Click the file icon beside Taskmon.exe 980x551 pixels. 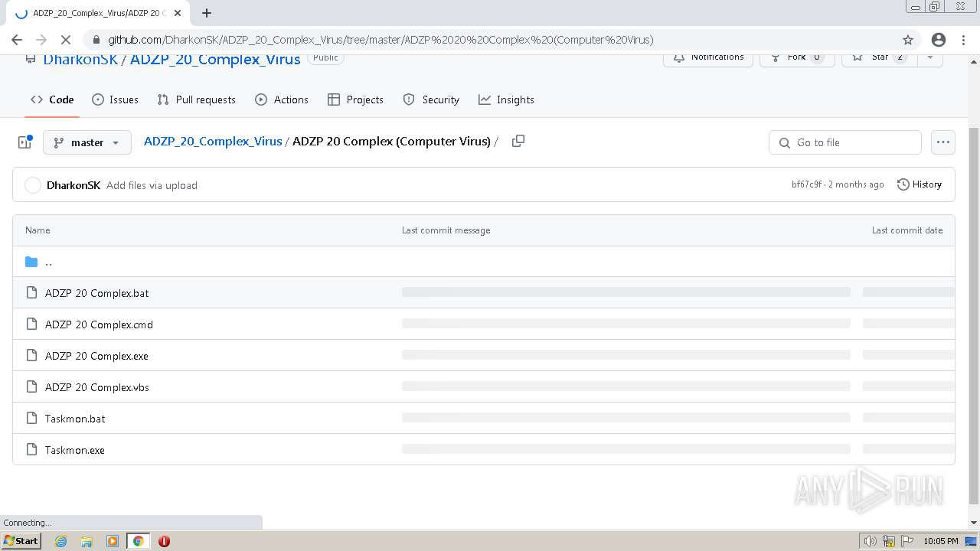coord(31,449)
